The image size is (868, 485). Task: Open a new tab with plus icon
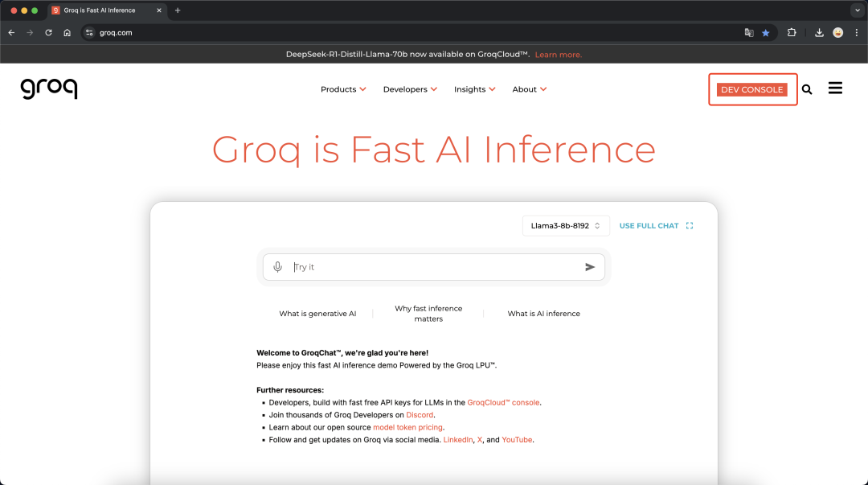point(178,10)
